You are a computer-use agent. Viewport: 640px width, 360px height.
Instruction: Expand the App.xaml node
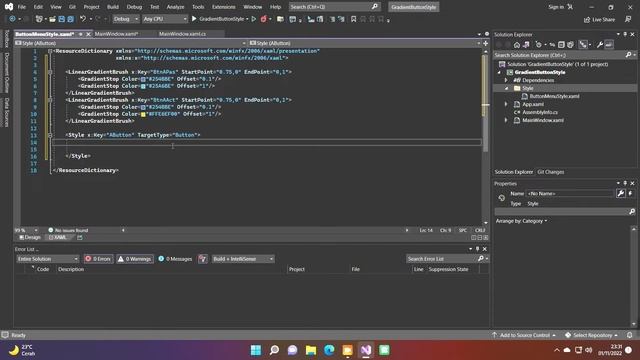(x=506, y=104)
